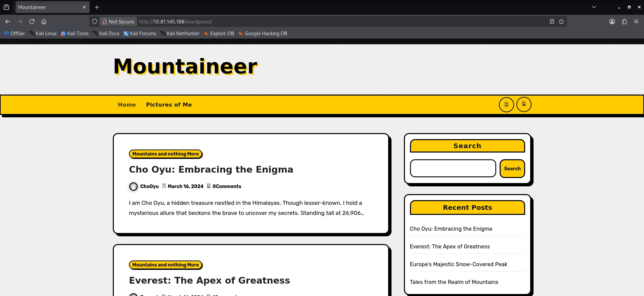Open the Pictures of Me menu item

coord(169,105)
